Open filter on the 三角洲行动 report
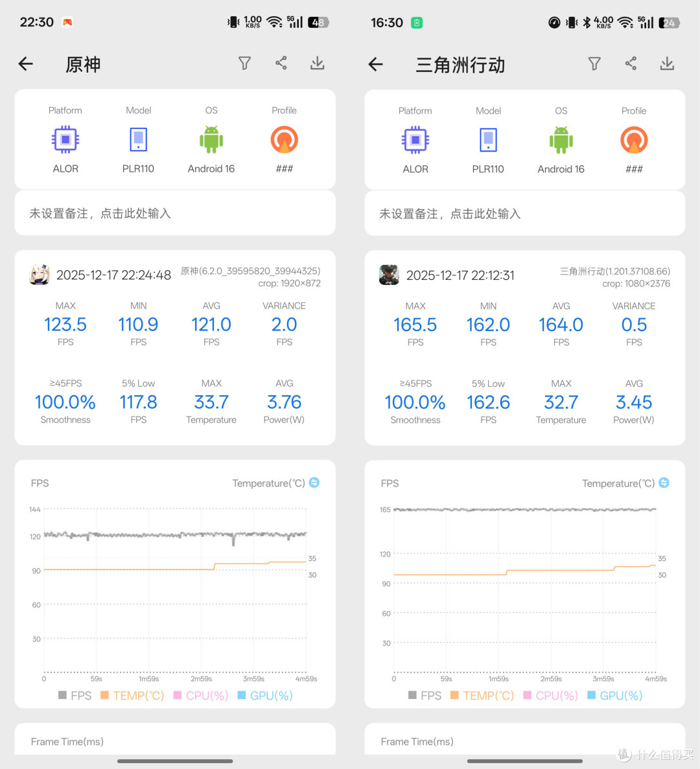The width and height of the screenshot is (700, 769). [594, 63]
